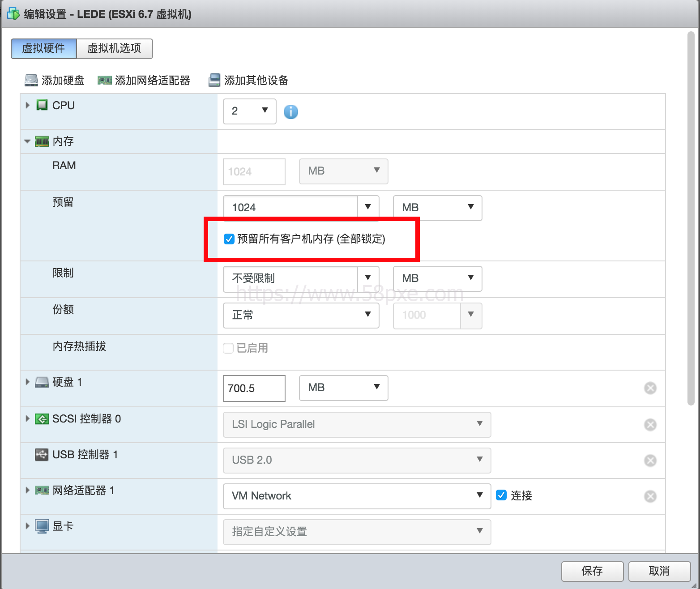Expand the SCSI 控制器 0 section
The width and height of the screenshot is (700, 589).
click(x=28, y=418)
